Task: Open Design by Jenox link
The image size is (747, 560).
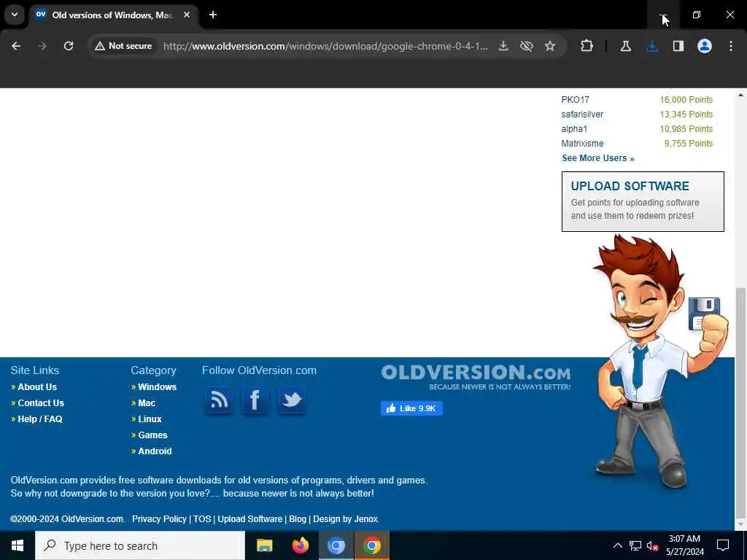Action: [x=345, y=519]
